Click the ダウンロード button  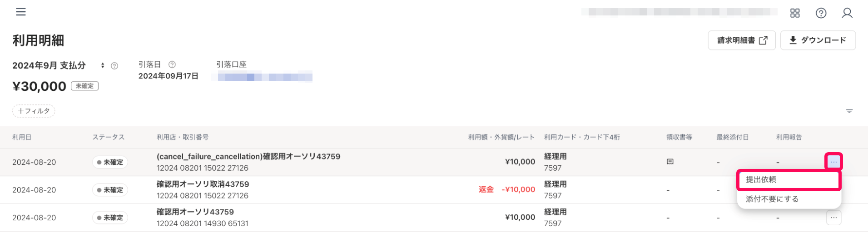pyautogui.click(x=818, y=40)
